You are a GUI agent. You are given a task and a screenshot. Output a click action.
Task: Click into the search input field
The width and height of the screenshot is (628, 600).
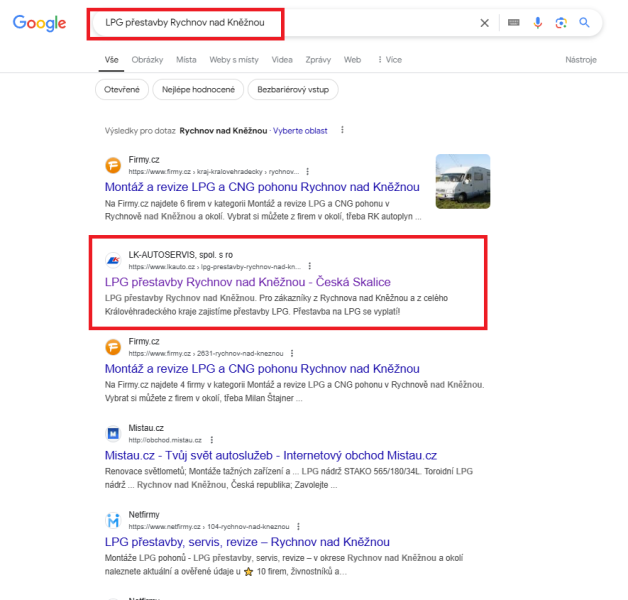tap(280, 23)
